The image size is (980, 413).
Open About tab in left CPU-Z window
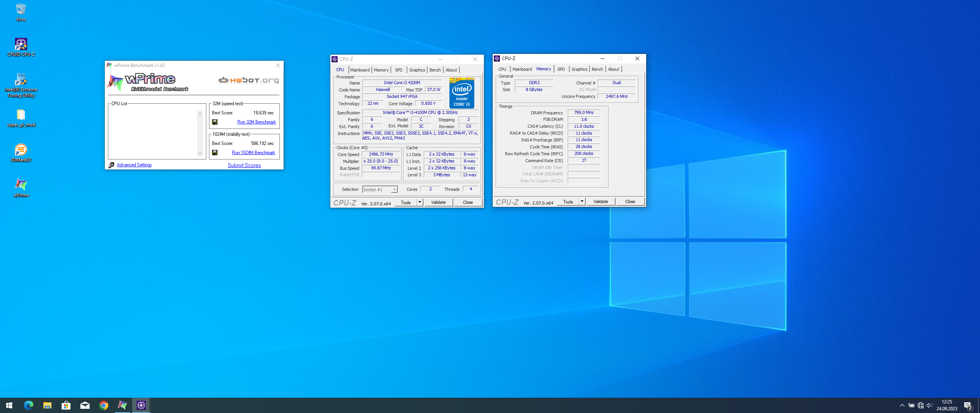point(451,70)
